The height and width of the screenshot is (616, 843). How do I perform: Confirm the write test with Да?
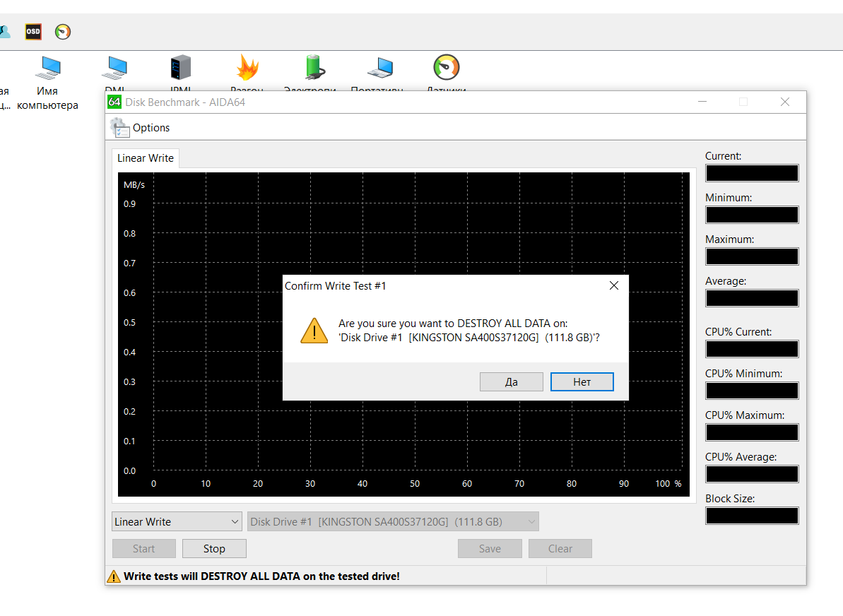point(512,382)
